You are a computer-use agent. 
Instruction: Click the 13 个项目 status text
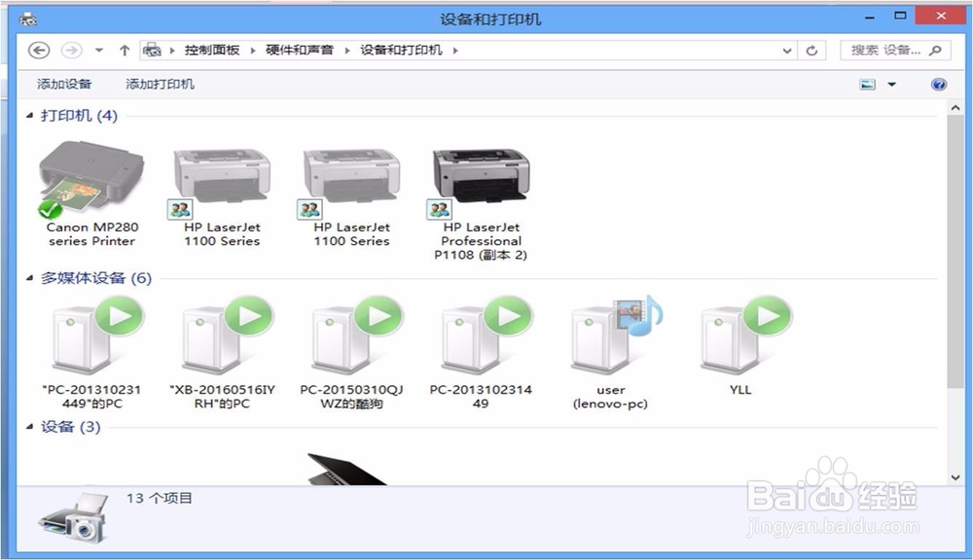[x=160, y=498]
